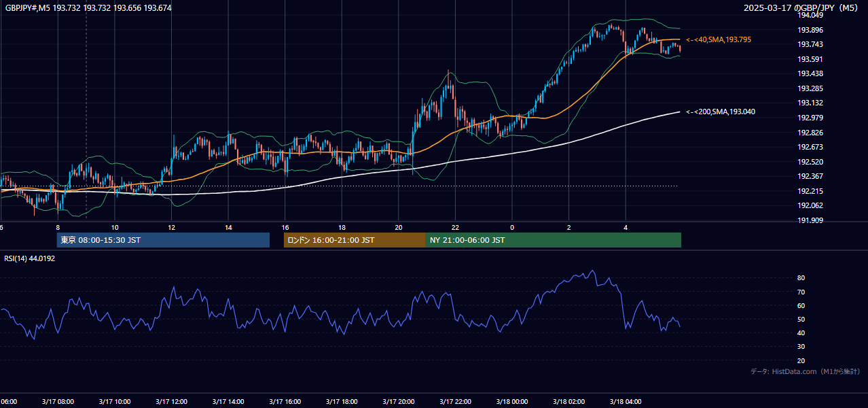Click the 3/17 20:00 time label
868x408 pixels.
coord(399,402)
